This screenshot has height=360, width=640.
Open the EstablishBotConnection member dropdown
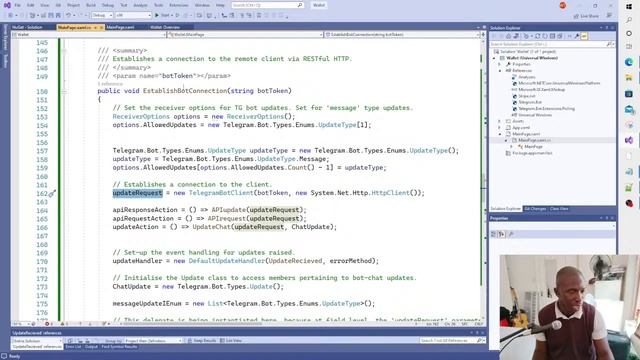(402, 35)
